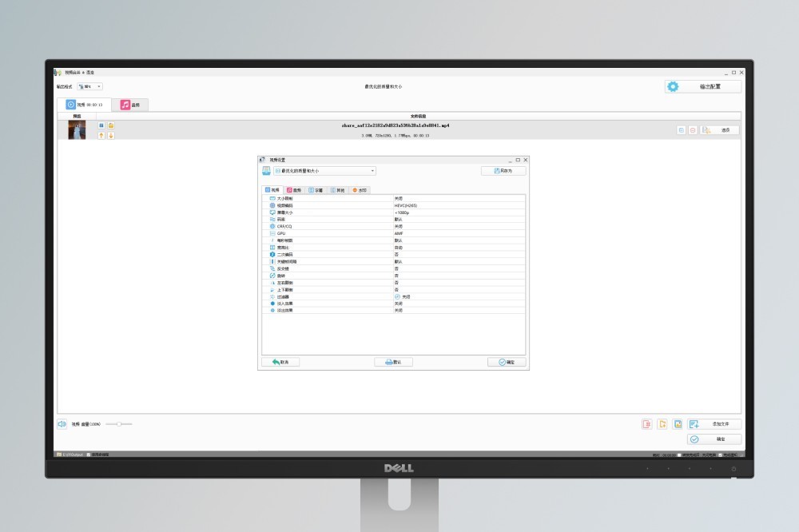The height and width of the screenshot is (532, 799).
Task: Click the 另存为 button
Action: (503, 171)
